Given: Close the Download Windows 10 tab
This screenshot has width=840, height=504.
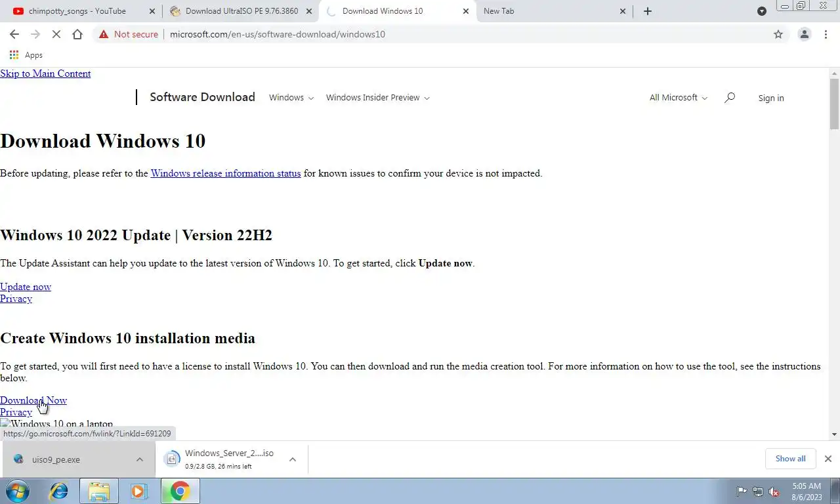Looking at the screenshot, I should (466, 11).
